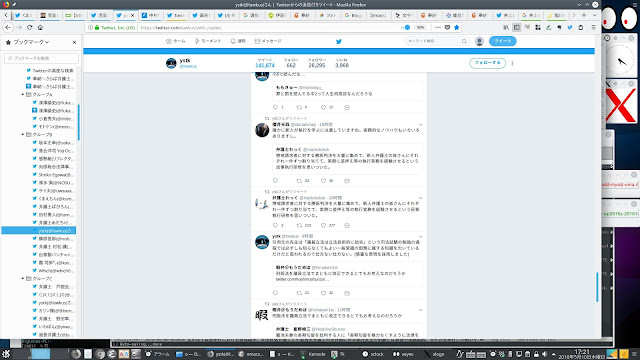This screenshot has height=360, width=640.
Task: Open tweet options chevron on ystk's own tweet
Action: coord(420,237)
